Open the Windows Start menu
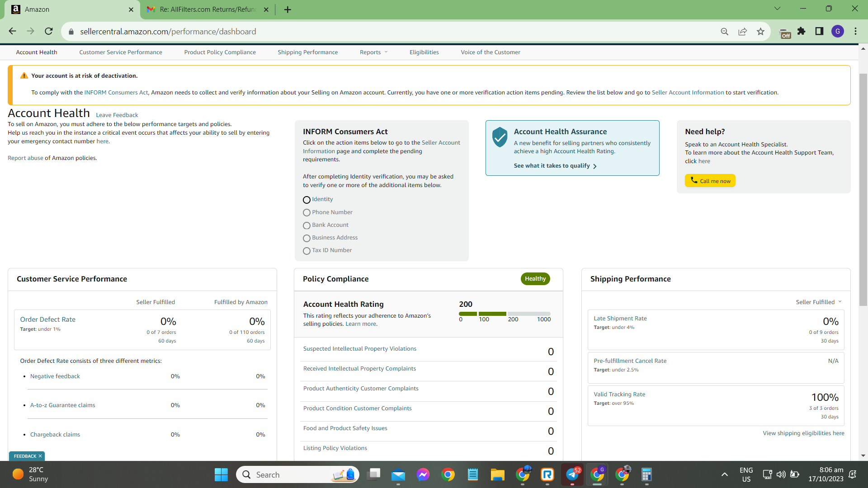The image size is (868, 488). pyautogui.click(x=221, y=475)
